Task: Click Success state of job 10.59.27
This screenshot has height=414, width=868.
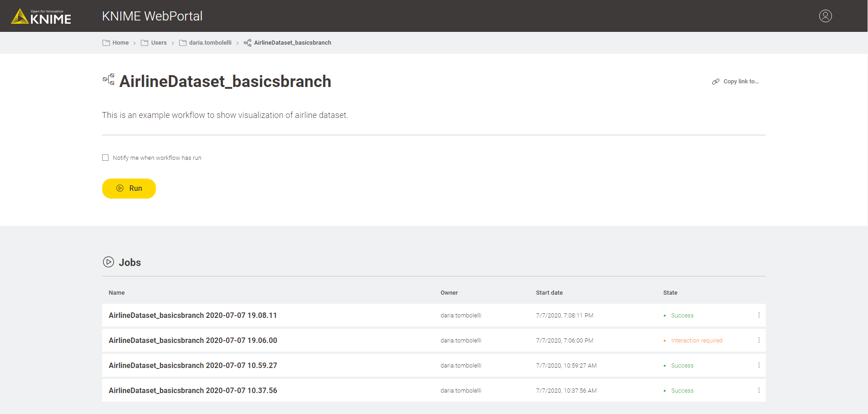Action: pyautogui.click(x=682, y=366)
